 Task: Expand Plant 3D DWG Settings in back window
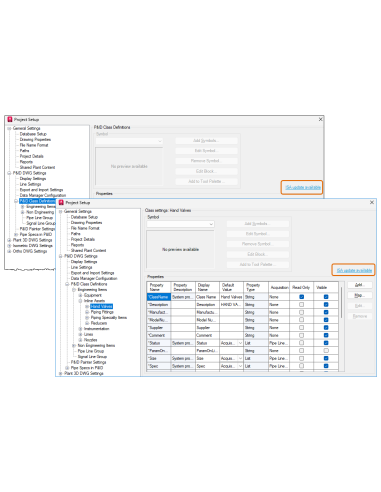pyautogui.click(x=9, y=240)
